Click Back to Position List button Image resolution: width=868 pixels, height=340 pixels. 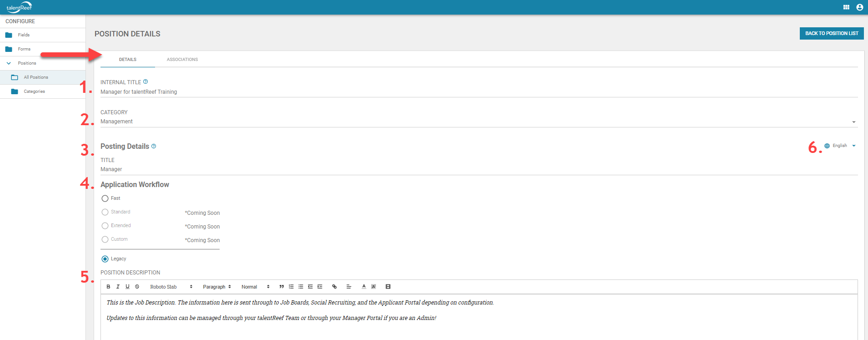tap(831, 33)
